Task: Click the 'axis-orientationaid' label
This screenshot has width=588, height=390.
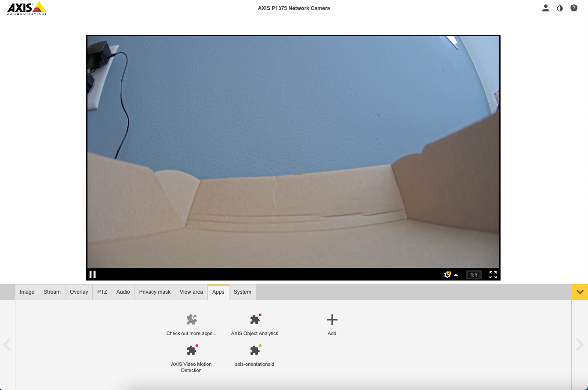Action: point(254,364)
